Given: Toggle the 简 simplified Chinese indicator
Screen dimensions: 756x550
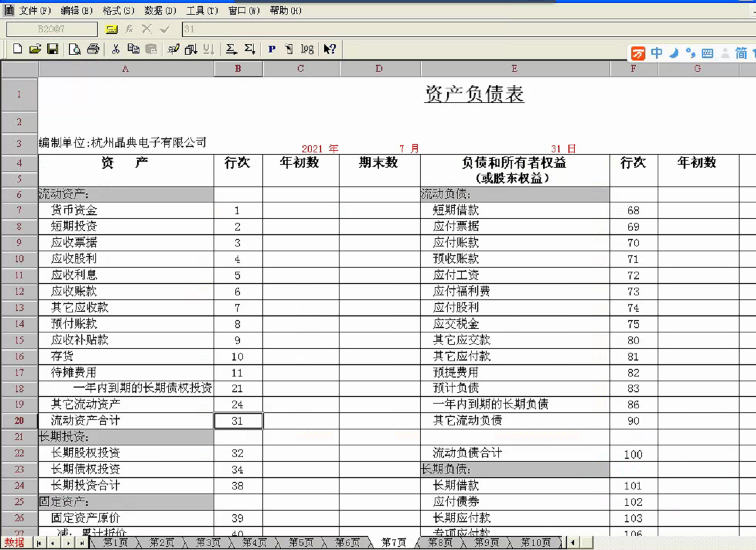Looking at the screenshot, I should click(741, 53).
